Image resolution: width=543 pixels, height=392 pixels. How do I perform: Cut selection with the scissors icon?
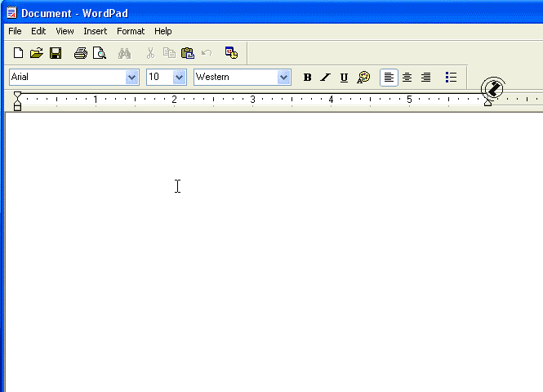(150, 53)
